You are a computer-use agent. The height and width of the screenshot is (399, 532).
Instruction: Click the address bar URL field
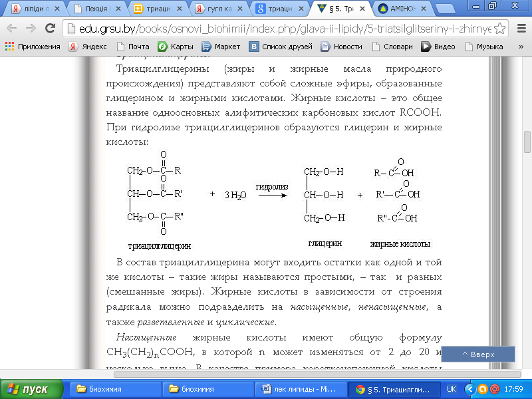(285, 29)
